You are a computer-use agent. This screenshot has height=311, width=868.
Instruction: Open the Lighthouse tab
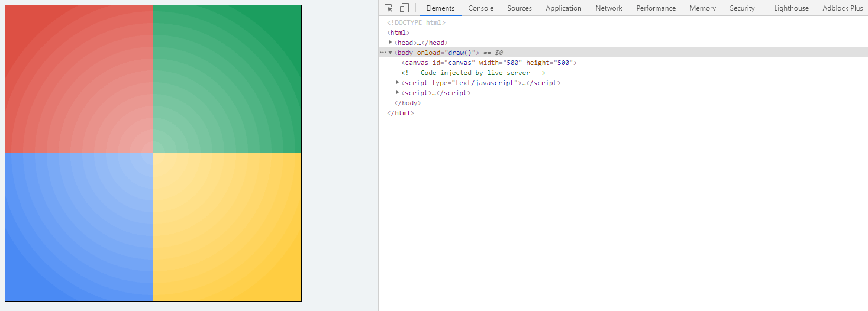pos(791,8)
